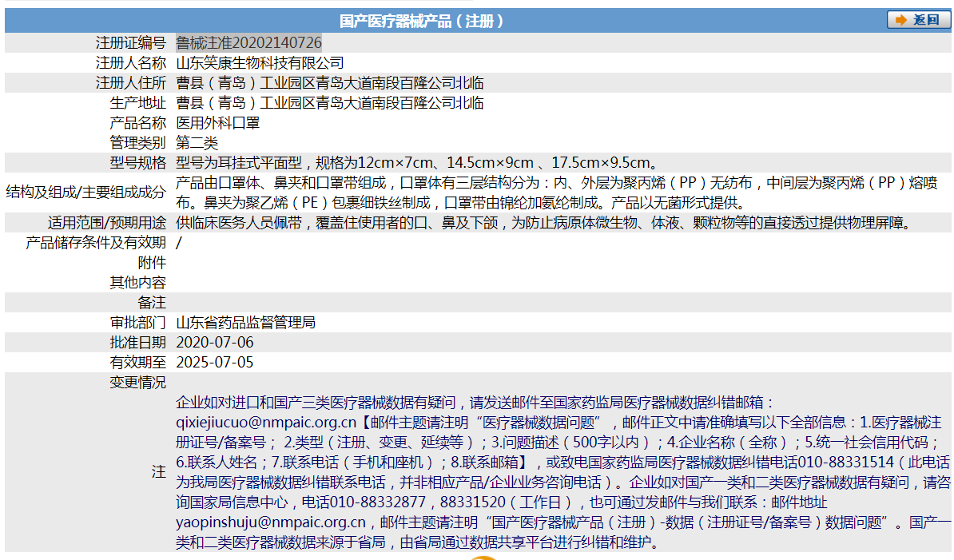Click intended use text 供临床医务人员佩带

click(546, 223)
